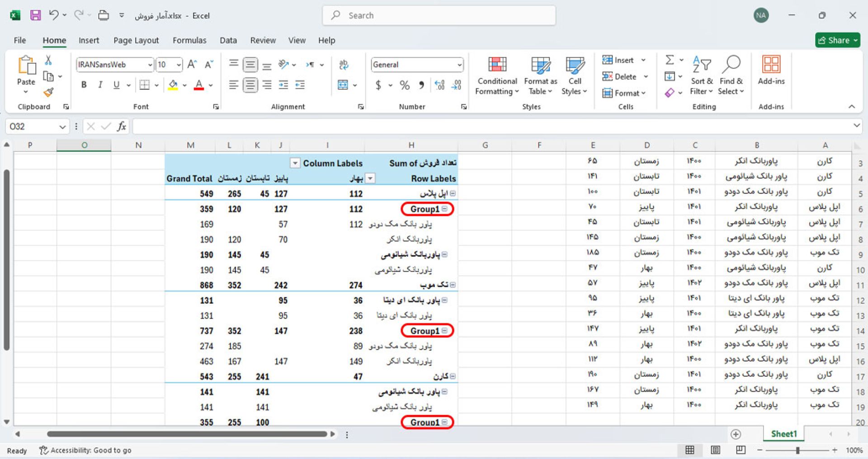Toggle bold formatting
This screenshot has height=459, width=868.
click(x=84, y=84)
